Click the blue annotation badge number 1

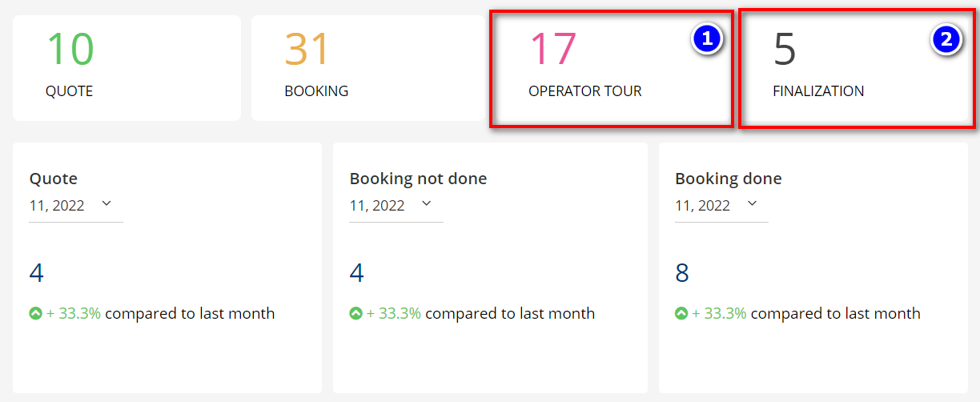click(707, 39)
